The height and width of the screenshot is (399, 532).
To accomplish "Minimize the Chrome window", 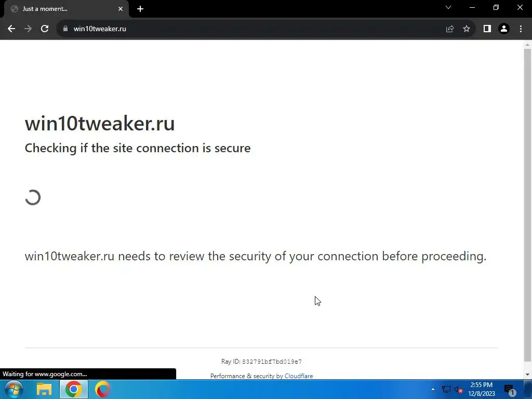I will click(472, 7).
